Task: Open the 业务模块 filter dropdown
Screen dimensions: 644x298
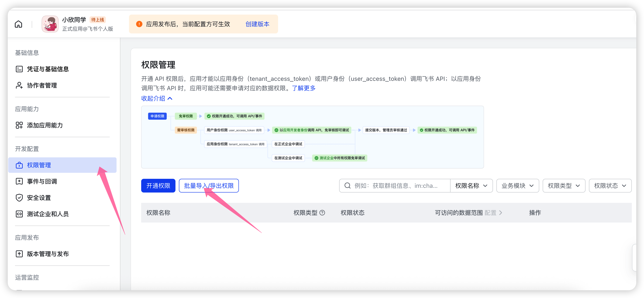Action: 517,186
